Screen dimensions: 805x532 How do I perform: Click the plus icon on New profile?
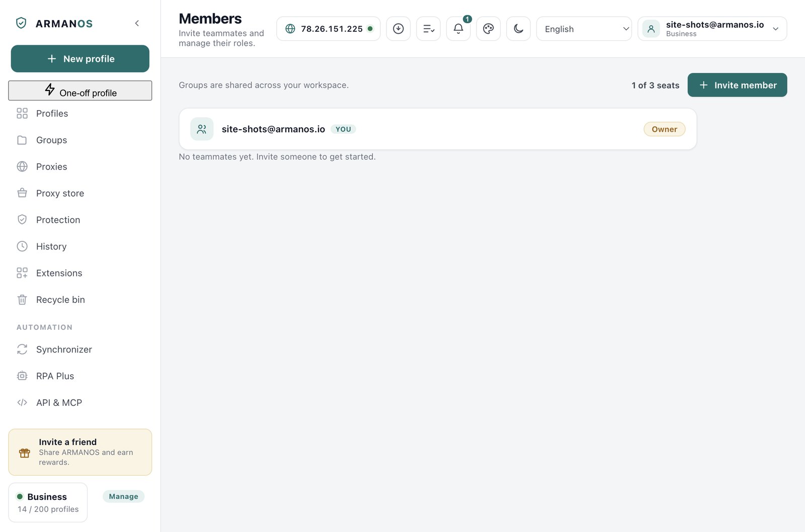(51, 59)
